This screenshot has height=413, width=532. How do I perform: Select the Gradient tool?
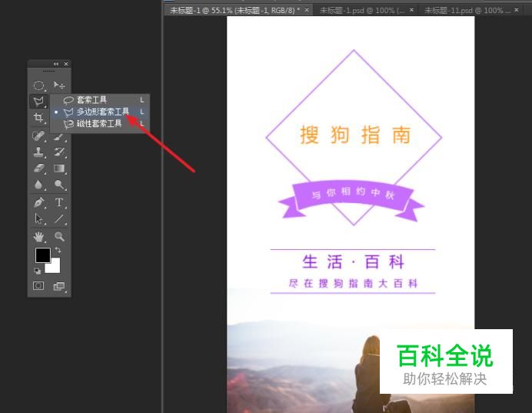pyautogui.click(x=59, y=168)
